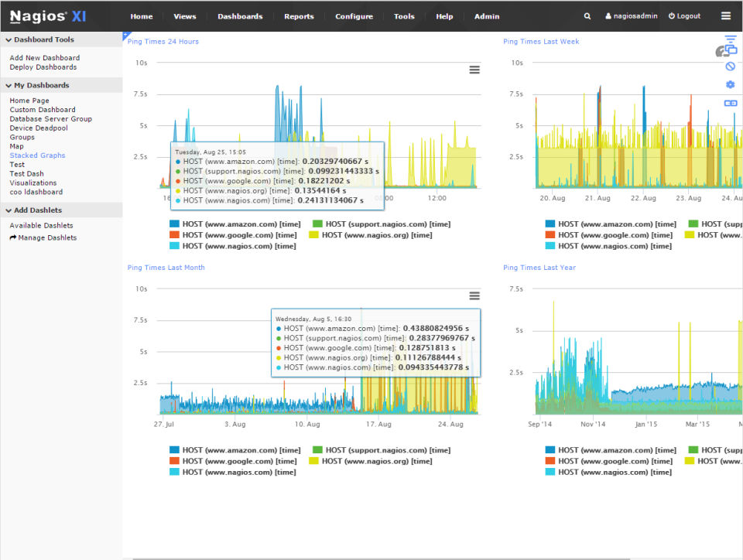This screenshot has height=560, width=743.
Task: Collapse the Add Dashlets section
Action: click(x=37, y=210)
